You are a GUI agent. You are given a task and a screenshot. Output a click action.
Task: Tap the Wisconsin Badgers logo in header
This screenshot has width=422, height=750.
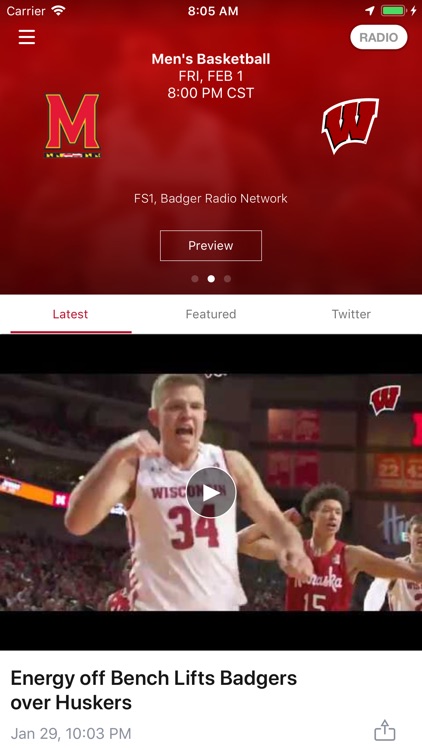coord(350,125)
